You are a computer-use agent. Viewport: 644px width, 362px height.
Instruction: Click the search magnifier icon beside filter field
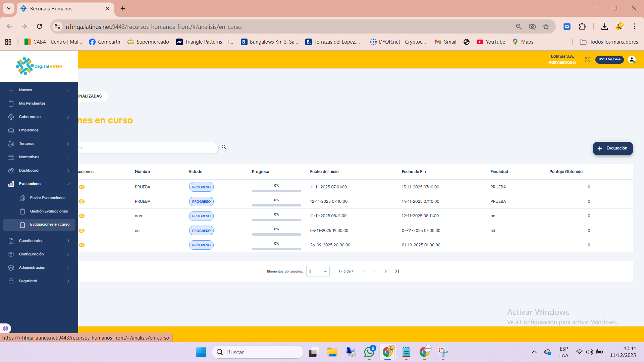tap(224, 147)
